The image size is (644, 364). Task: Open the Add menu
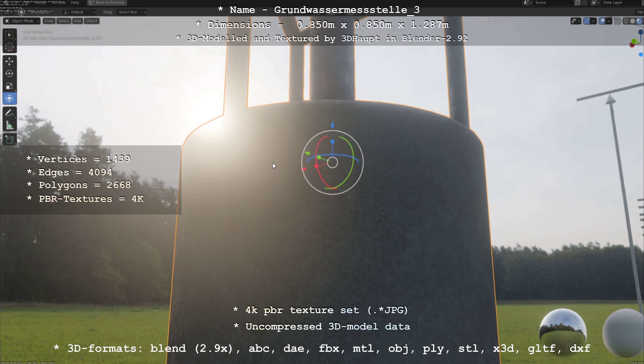(77, 21)
